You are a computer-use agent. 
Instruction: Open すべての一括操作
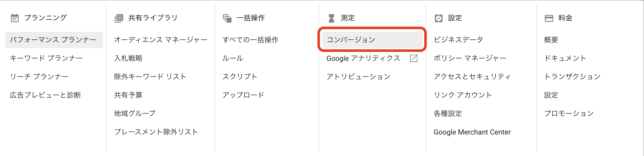(250, 40)
